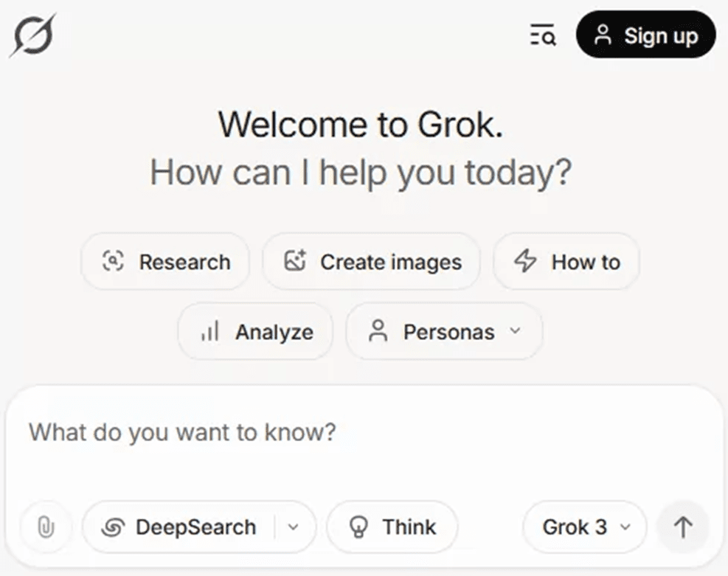Choose the Create images chip
The width and height of the screenshot is (728, 576).
[372, 262]
